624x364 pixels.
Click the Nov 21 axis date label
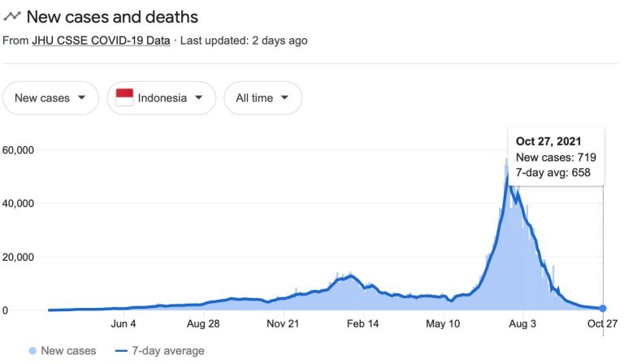[284, 324]
